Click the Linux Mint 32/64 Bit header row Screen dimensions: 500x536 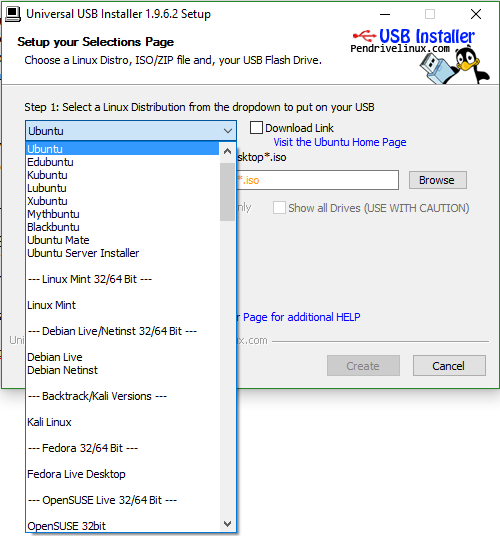point(122,279)
